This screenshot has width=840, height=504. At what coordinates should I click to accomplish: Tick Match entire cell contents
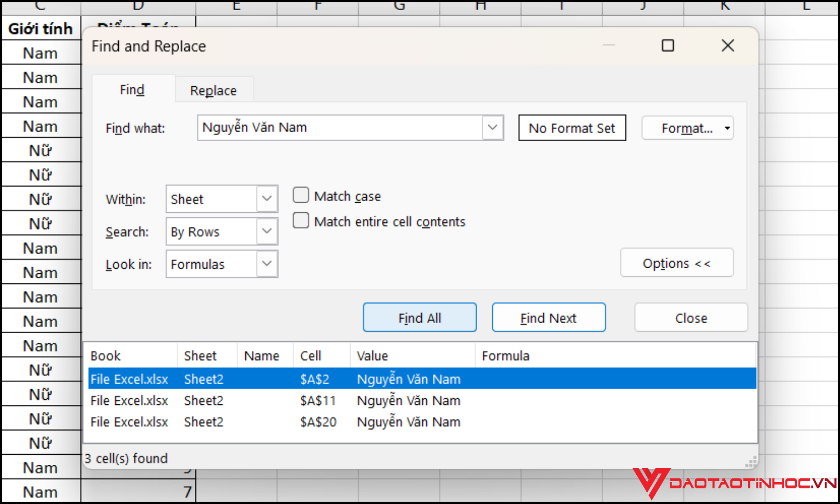pos(301,221)
